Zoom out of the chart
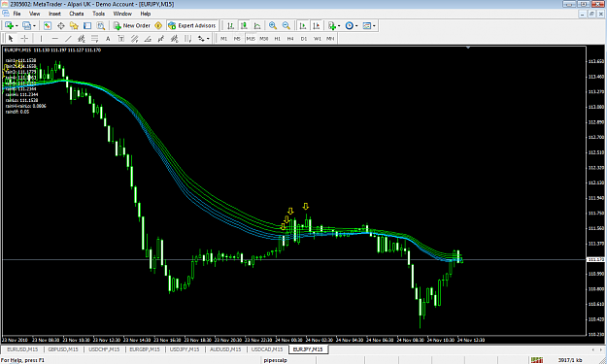 pos(287,25)
